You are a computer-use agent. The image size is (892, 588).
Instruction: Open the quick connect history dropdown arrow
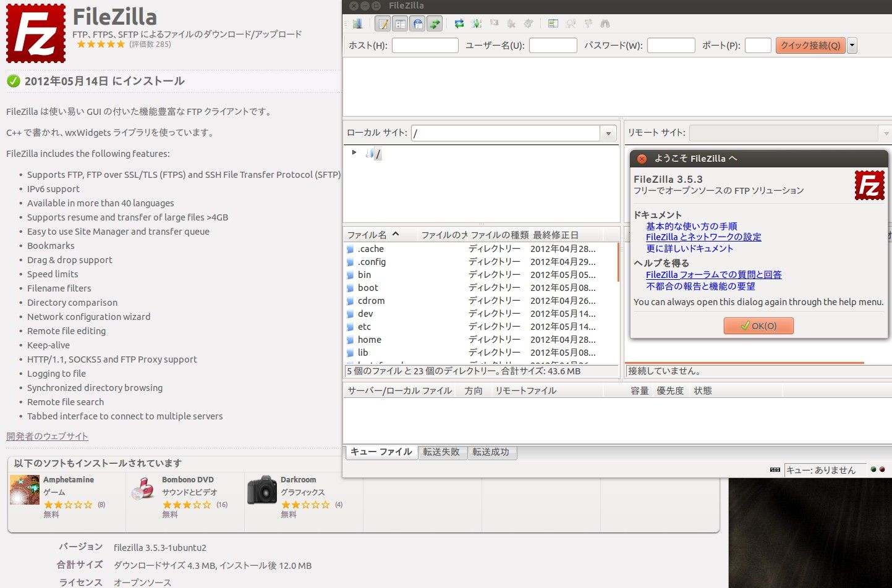pyautogui.click(x=852, y=46)
